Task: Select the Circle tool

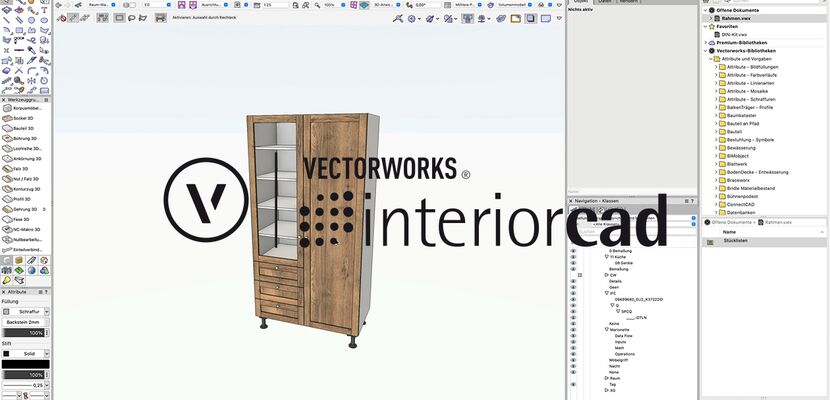Action: pos(32,20)
